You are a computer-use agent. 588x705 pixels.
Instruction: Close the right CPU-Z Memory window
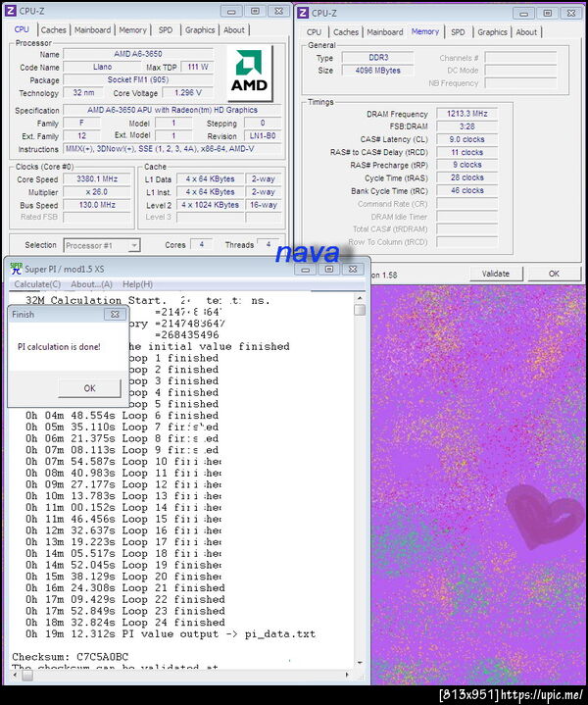(571, 14)
